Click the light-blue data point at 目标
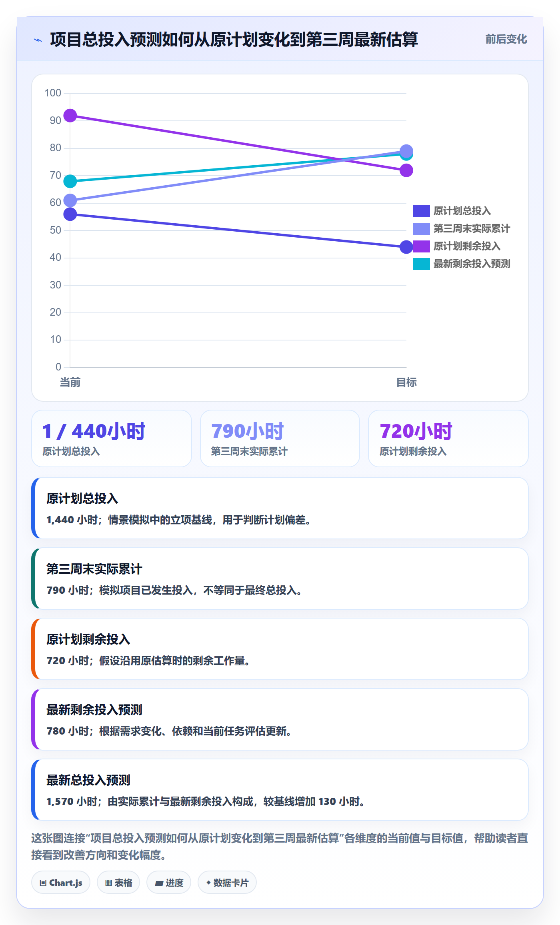The image size is (560, 925). 406,150
